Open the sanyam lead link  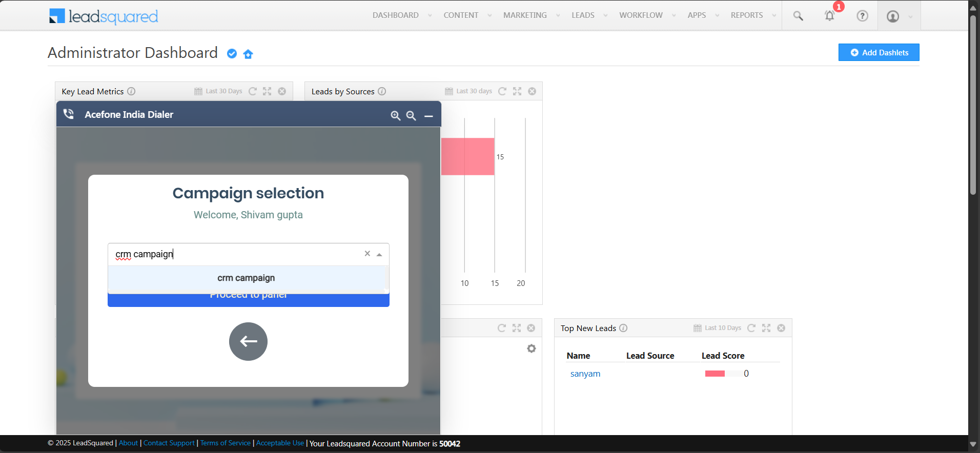click(585, 374)
